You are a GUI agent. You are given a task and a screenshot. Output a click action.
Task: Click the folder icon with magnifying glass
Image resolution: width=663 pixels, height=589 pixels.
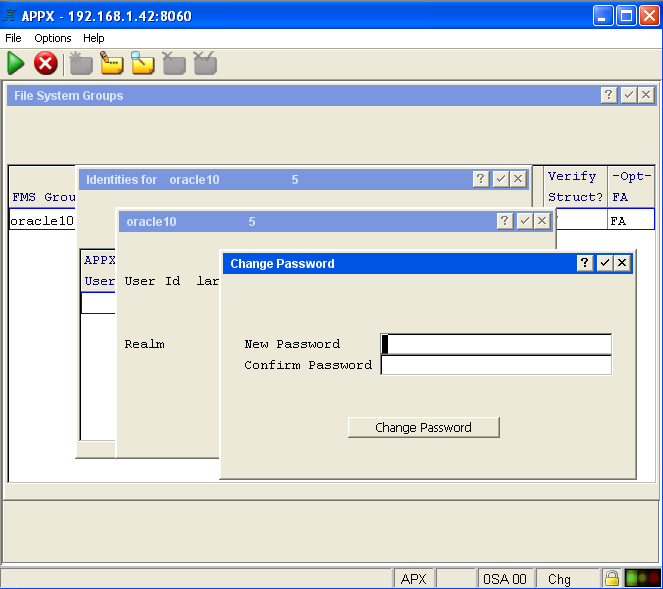coord(143,64)
